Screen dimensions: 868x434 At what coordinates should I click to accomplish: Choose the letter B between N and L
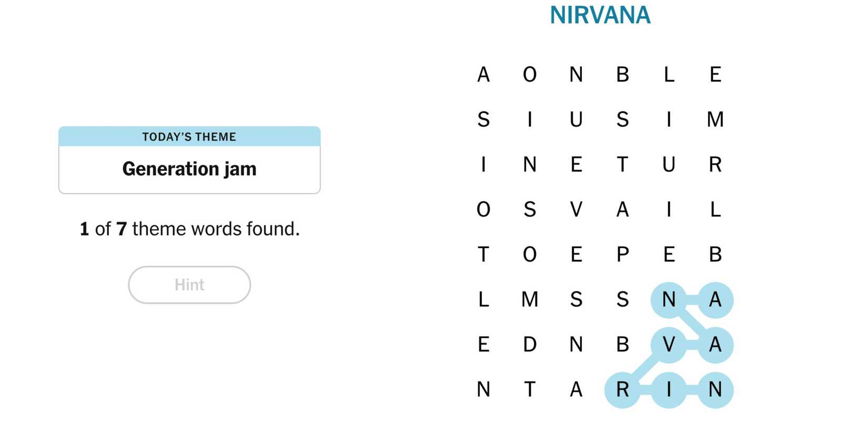coord(622,75)
